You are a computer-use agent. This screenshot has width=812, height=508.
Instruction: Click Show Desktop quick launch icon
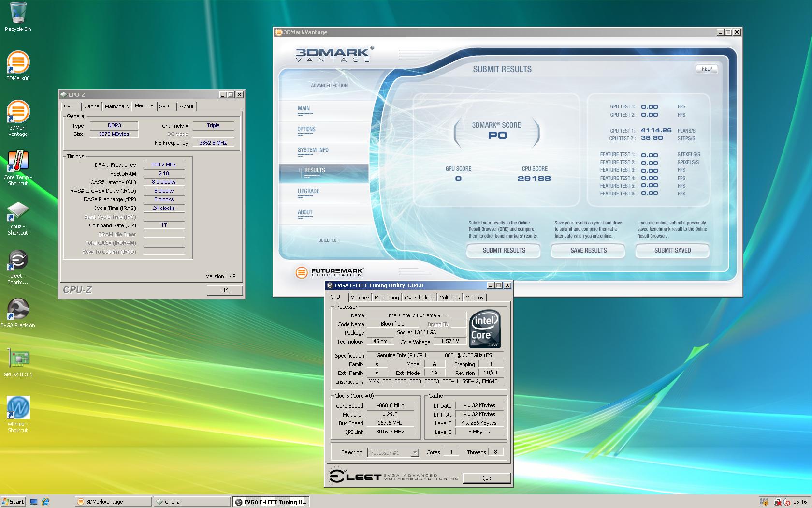tap(34, 502)
